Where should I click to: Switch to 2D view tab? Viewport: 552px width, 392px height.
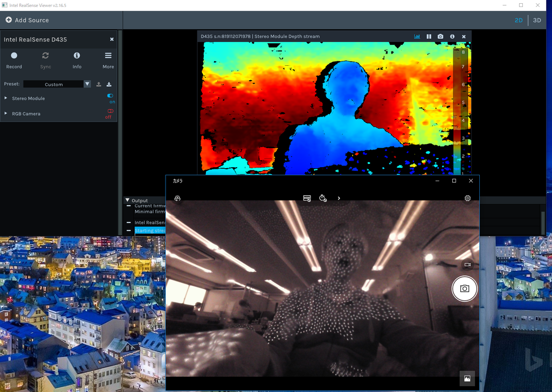(519, 20)
